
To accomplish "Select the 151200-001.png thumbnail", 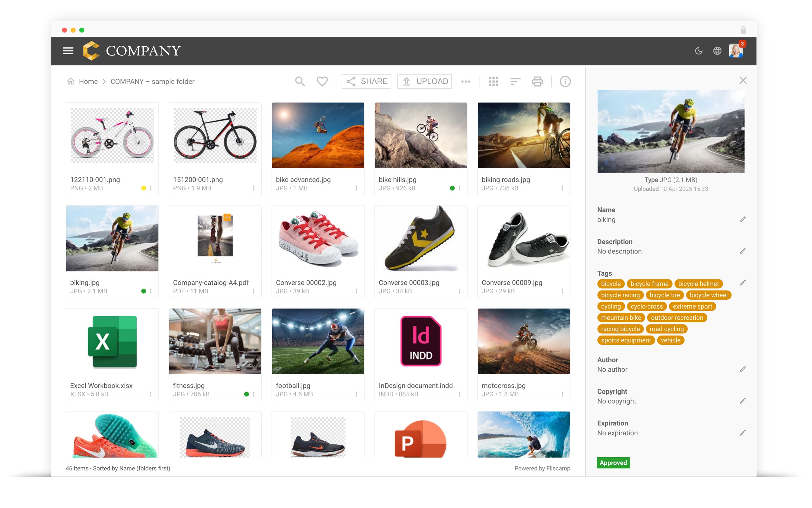I will tap(215, 135).
